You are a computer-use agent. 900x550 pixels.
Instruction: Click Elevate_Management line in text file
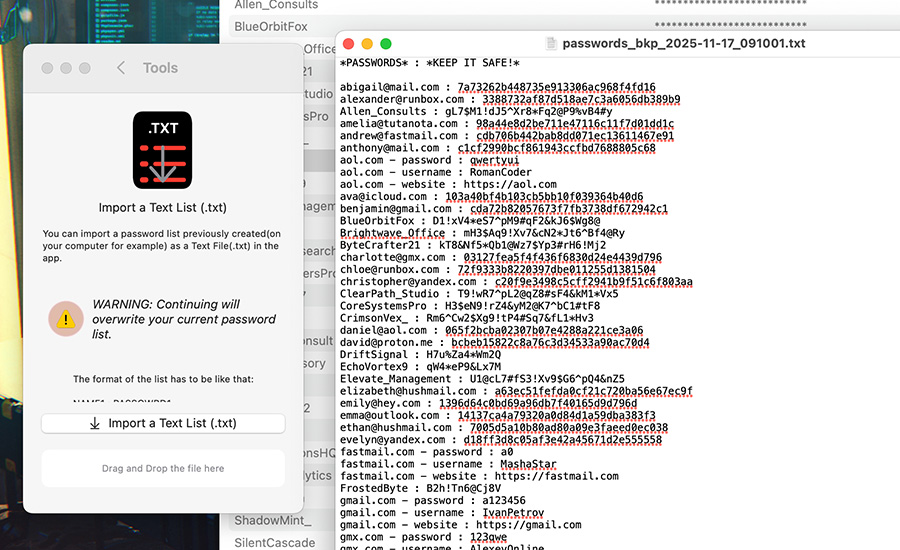pos(482,378)
